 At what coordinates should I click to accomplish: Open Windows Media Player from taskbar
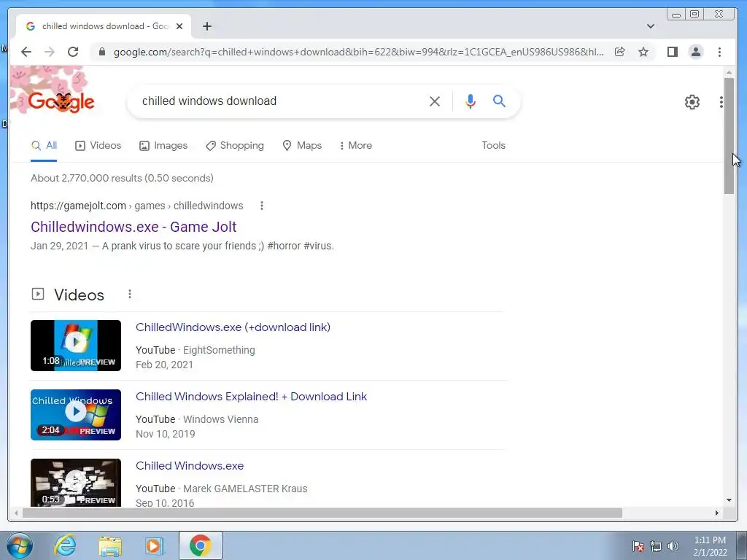coord(154,545)
